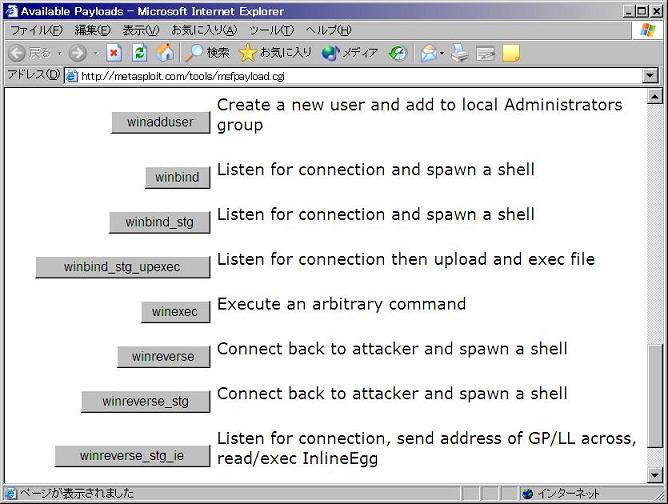Screen dimensions: 668x504
Task: Click the vertical scrollbar thumb
Action: pyautogui.click(x=654, y=395)
